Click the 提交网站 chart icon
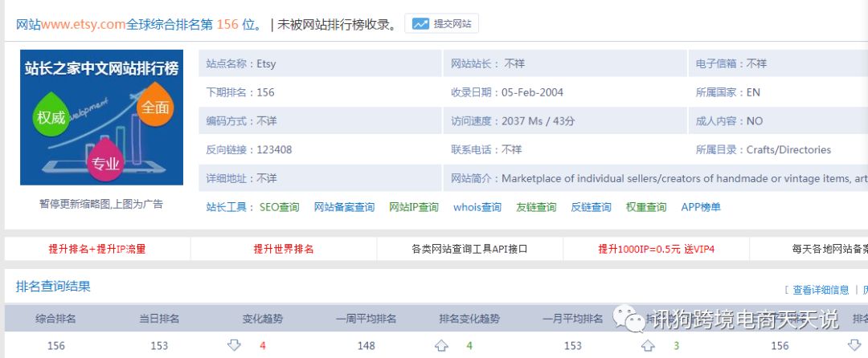Image resolution: width=868 pixels, height=358 pixels. pyautogui.click(x=420, y=24)
